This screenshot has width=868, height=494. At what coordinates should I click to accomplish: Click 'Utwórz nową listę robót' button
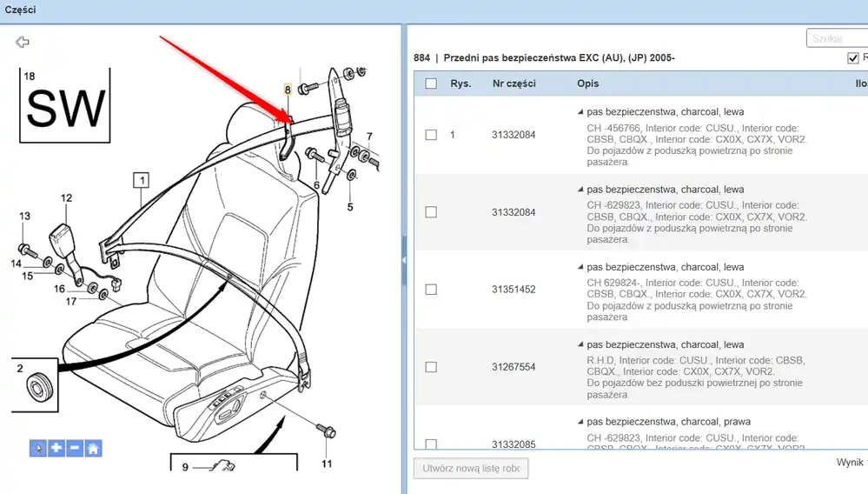(x=470, y=468)
